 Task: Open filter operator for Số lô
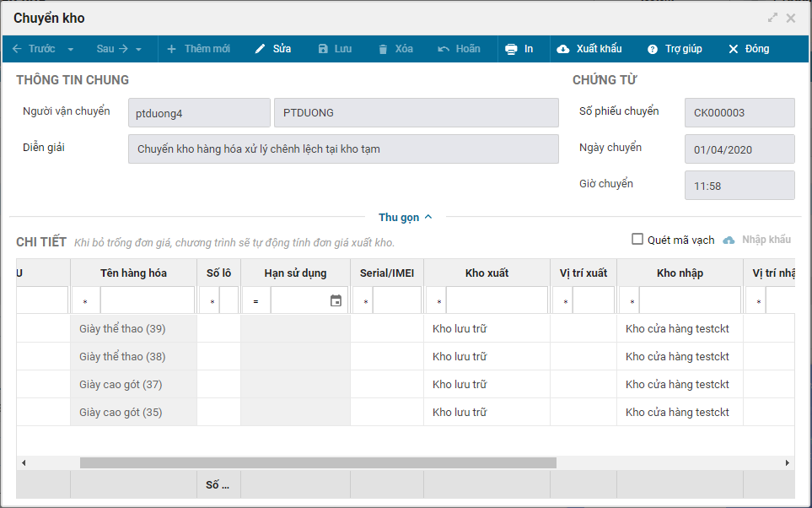(212, 300)
